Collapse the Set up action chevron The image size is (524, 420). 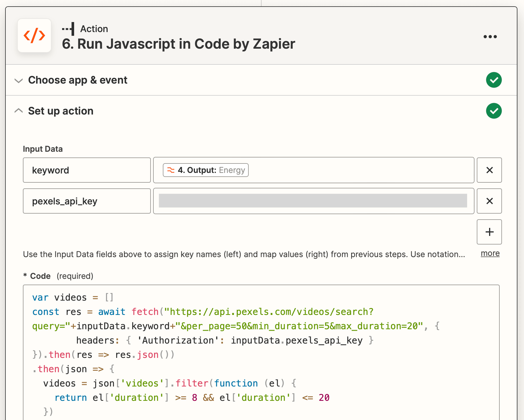click(19, 111)
